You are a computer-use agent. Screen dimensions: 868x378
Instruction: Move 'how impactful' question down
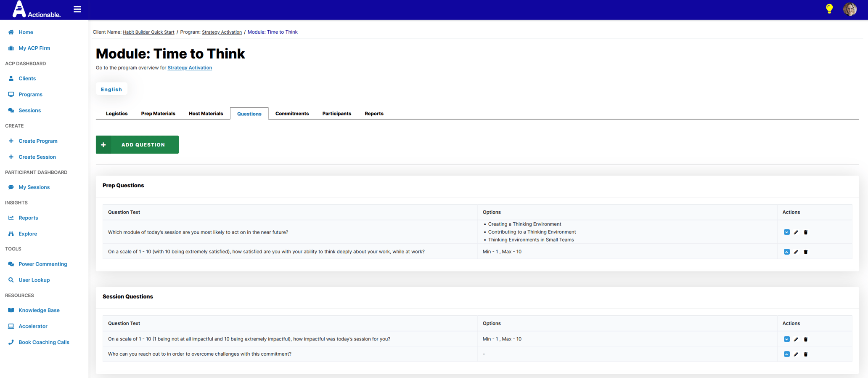coord(786,339)
